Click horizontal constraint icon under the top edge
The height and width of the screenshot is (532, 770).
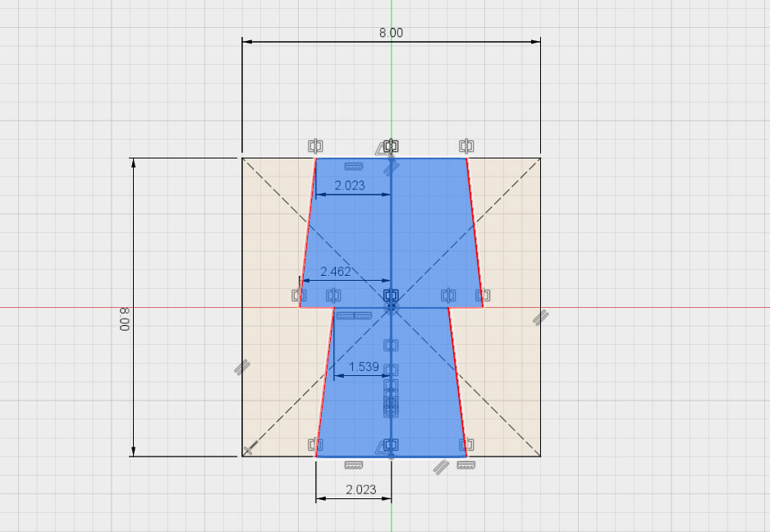[x=354, y=166]
